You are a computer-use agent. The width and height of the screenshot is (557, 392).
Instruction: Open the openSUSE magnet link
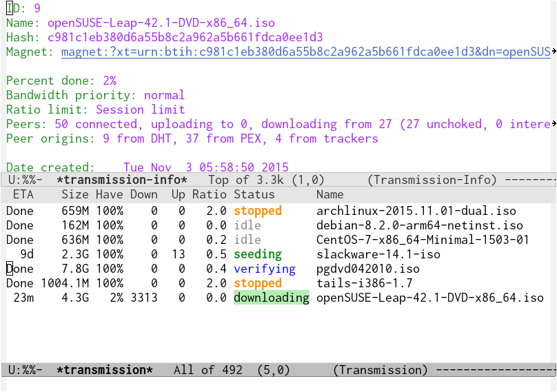pos(306,52)
